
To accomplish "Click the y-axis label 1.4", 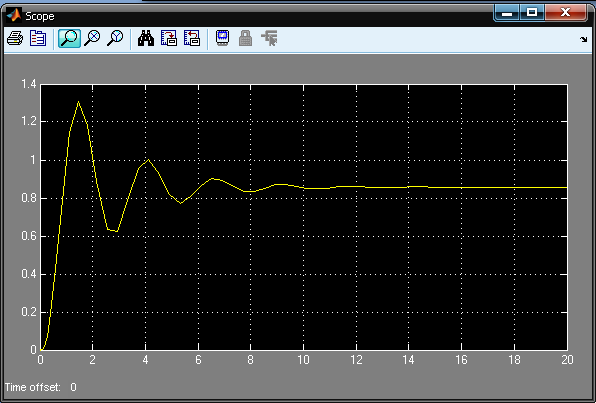I will 29,84.
